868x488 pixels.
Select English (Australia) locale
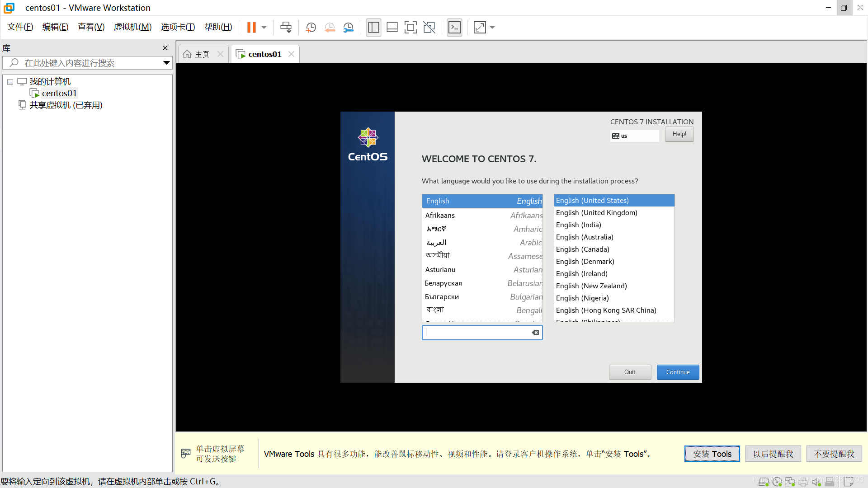click(614, 237)
